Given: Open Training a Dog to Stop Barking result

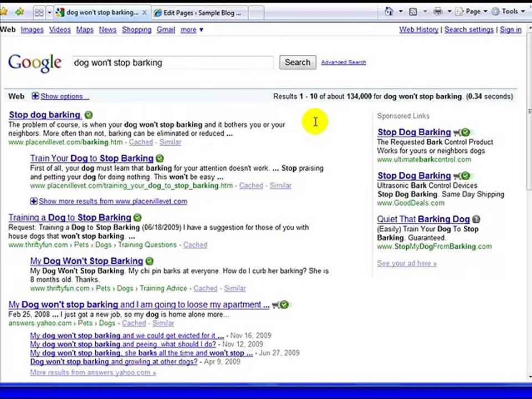Looking at the screenshot, I should (70, 217).
